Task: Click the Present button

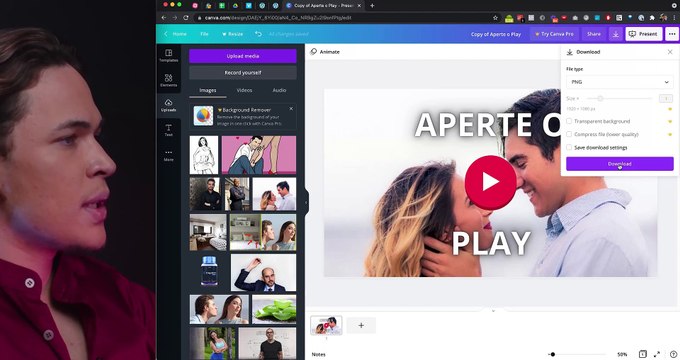Action: pos(644,34)
